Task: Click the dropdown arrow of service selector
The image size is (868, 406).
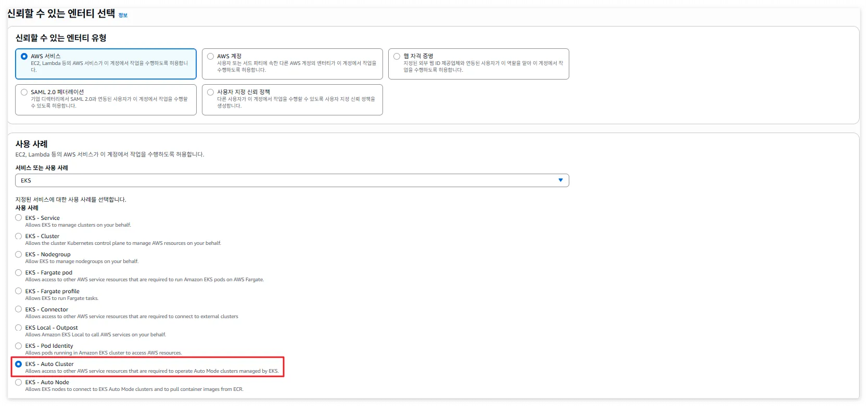Action: [560, 180]
